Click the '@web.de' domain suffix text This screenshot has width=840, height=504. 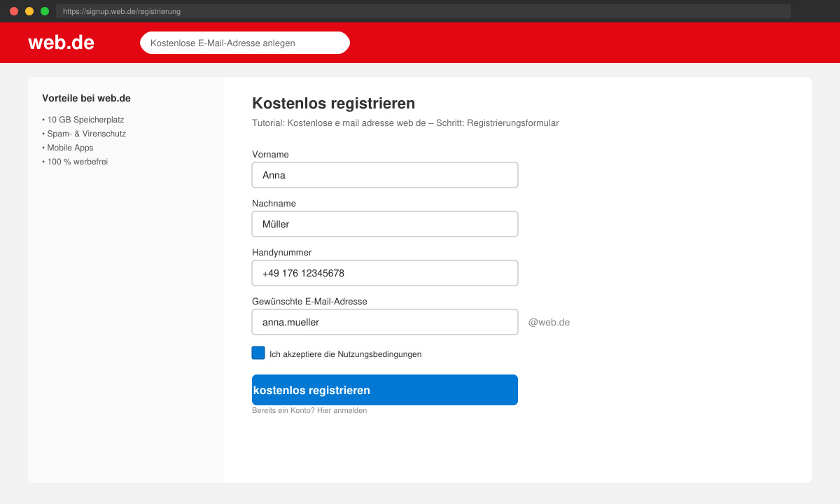coord(549,323)
